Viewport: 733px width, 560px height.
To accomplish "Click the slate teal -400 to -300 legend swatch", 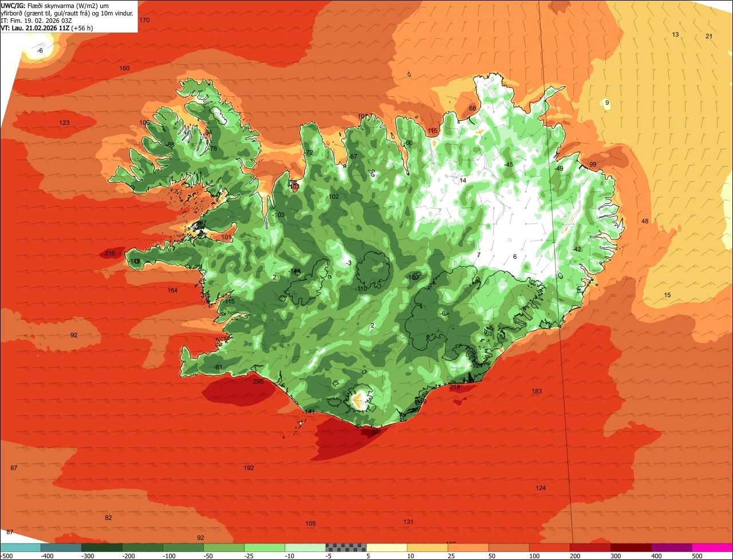I will [x=61, y=547].
